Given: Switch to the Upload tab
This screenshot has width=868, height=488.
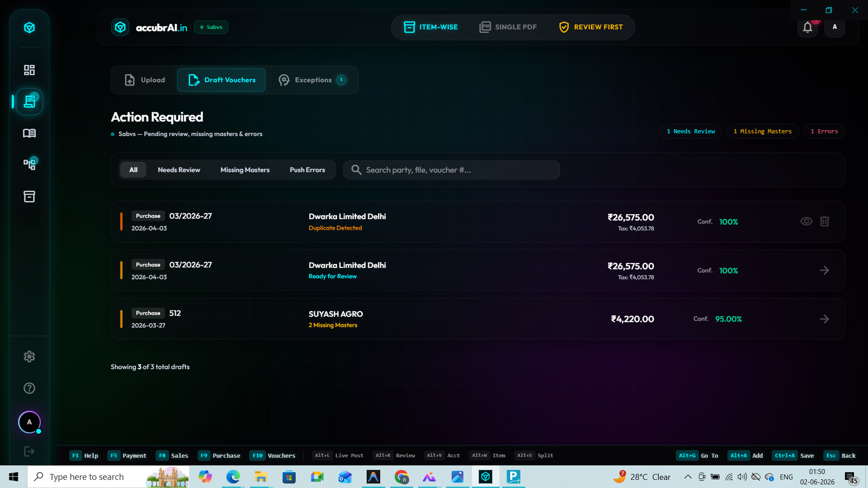Looking at the screenshot, I should coord(145,80).
